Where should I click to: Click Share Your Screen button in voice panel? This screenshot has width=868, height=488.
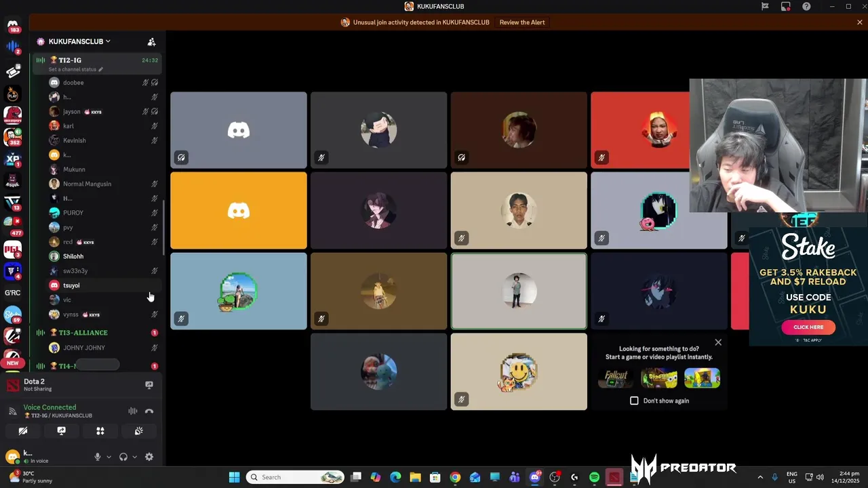pyautogui.click(x=61, y=431)
